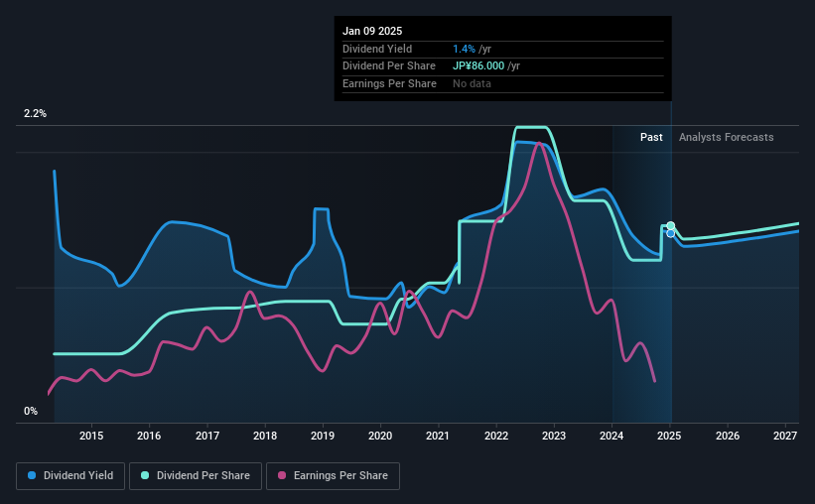The height and width of the screenshot is (504, 815).
Task: Click the 2020 x-axis label
Action: pyautogui.click(x=380, y=436)
